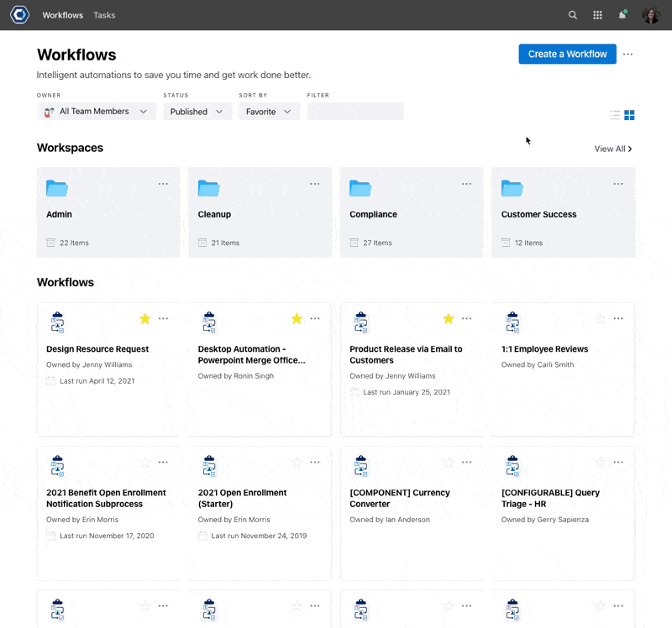Open Product Release via Email to Customers
672x628 pixels.
click(406, 354)
